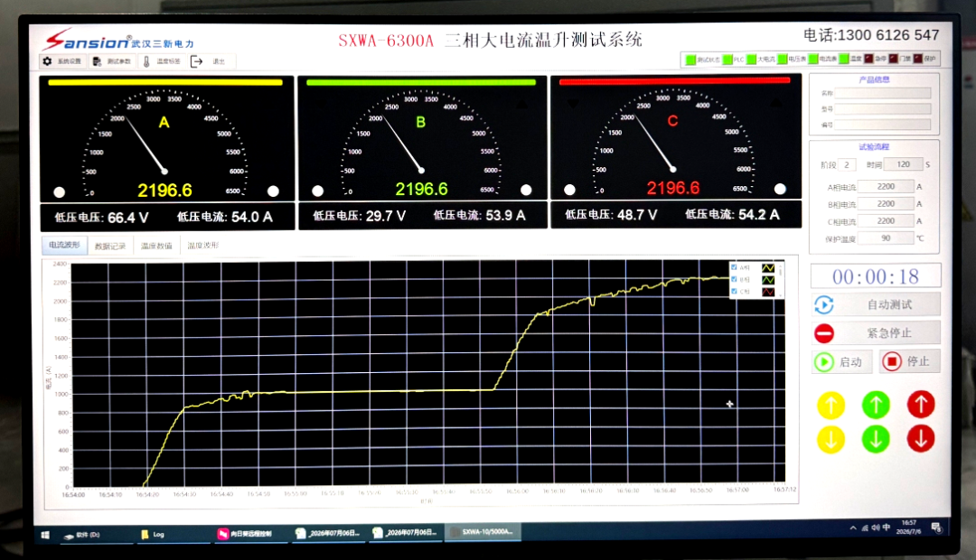Click the thermometer temperature label (温度标签) icon
The image size is (976, 560).
(x=146, y=61)
